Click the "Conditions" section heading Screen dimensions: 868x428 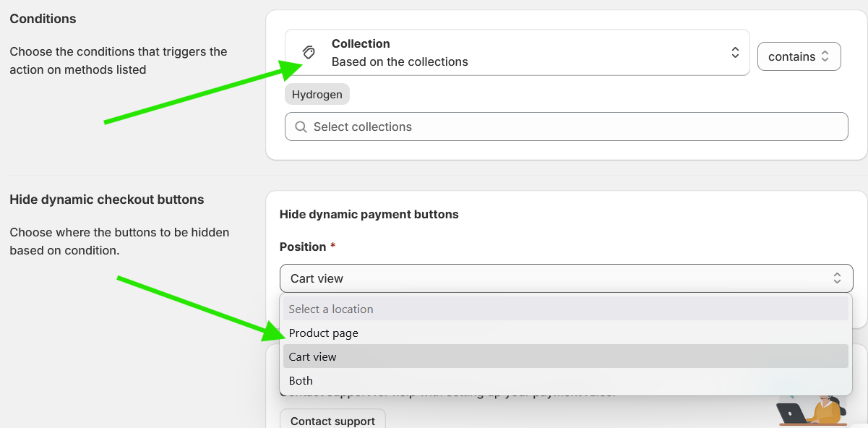pyautogui.click(x=43, y=19)
